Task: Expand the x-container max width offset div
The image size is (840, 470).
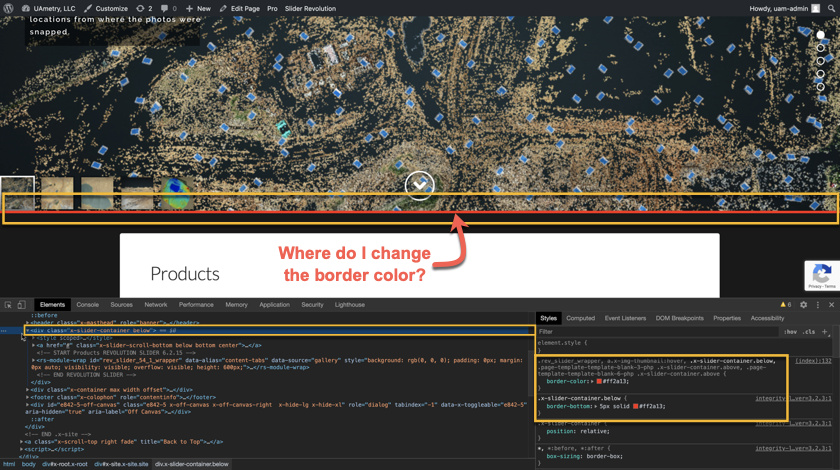Action: (27, 390)
